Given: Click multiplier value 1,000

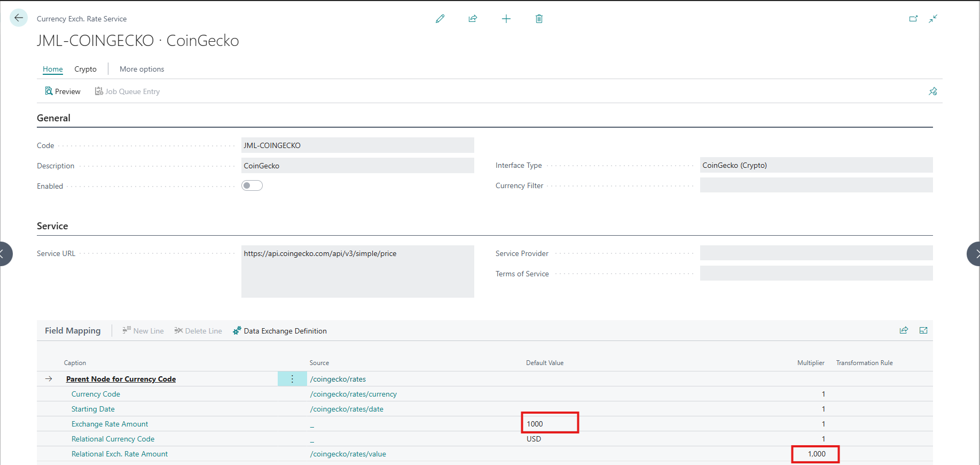Looking at the screenshot, I should [x=816, y=454].
